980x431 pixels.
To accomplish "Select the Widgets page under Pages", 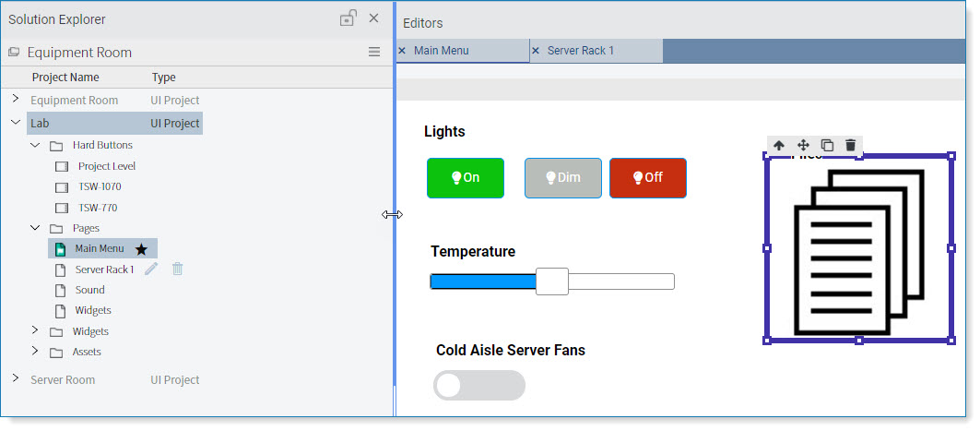I will pyautogui.click(x=93, y=310).
